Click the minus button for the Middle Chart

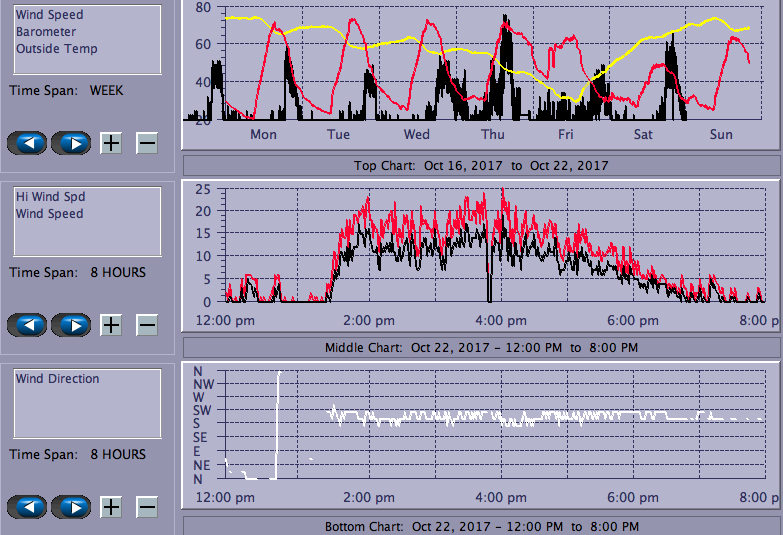tap(147, 325)
